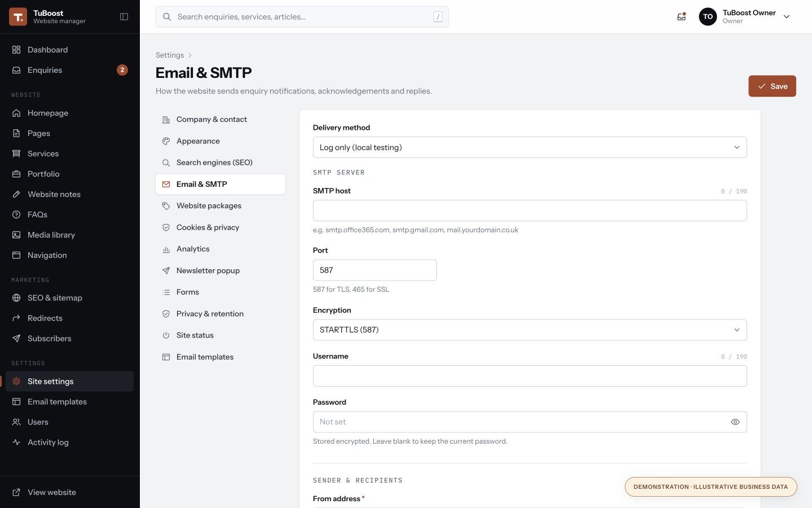
Task: Click the Dashboard grid icon
Action: coord(16,50)
